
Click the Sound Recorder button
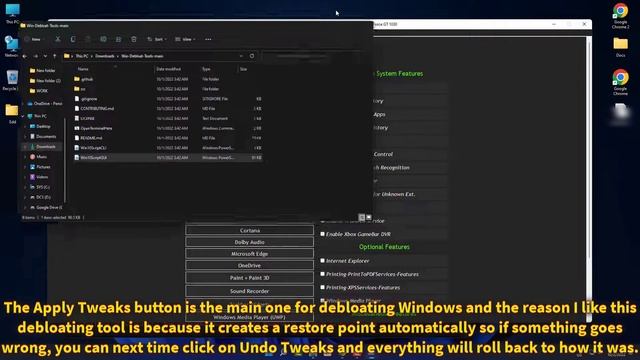249,291
